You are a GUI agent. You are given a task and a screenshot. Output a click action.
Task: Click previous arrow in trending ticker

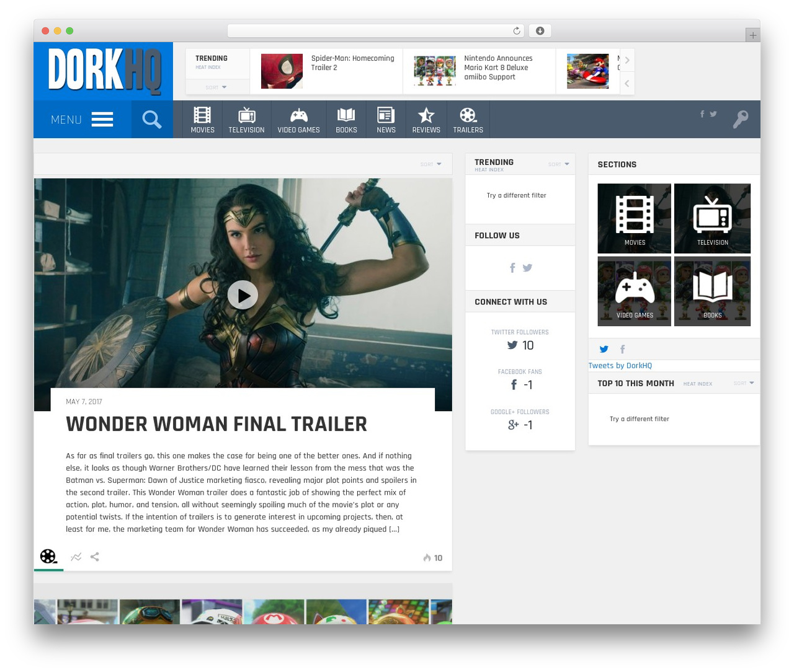(x=627, y=83)
